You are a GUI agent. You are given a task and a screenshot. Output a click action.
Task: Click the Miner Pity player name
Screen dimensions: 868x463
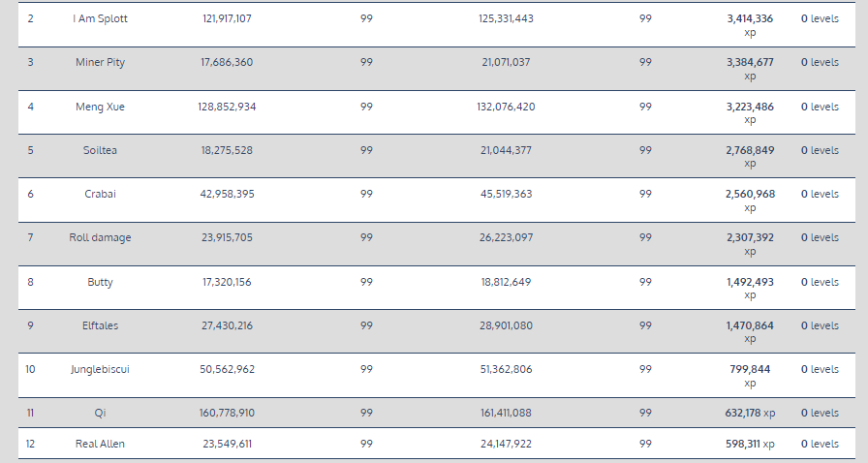coord(100,62)
